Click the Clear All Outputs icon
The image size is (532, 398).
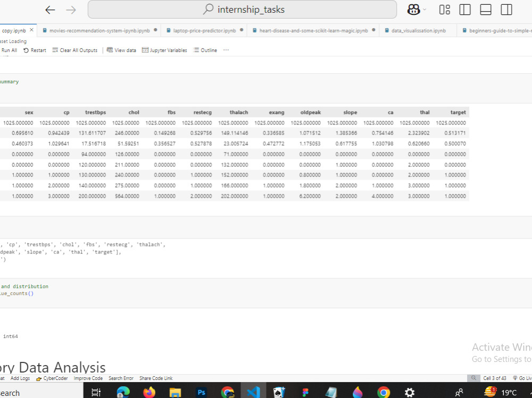click(x=74, y=50)
